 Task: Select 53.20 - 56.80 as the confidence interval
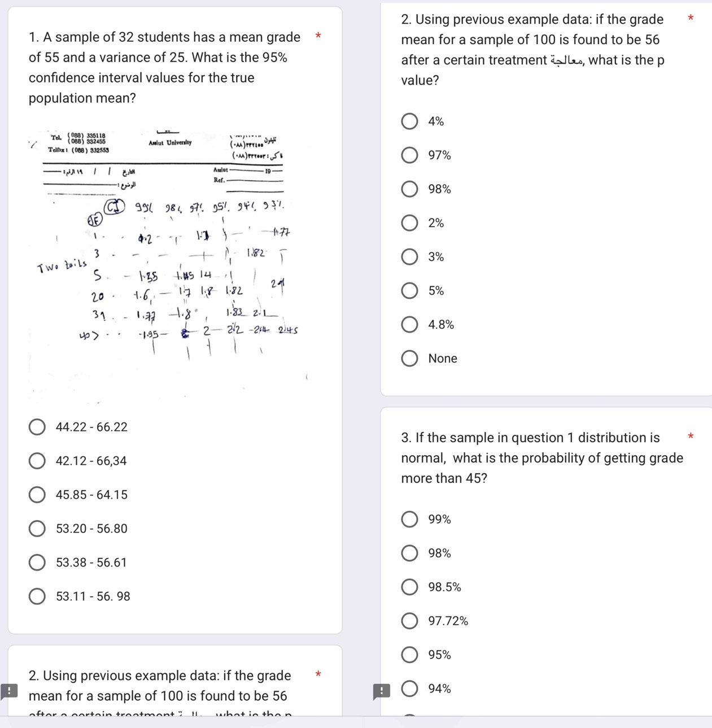point(37,529)
